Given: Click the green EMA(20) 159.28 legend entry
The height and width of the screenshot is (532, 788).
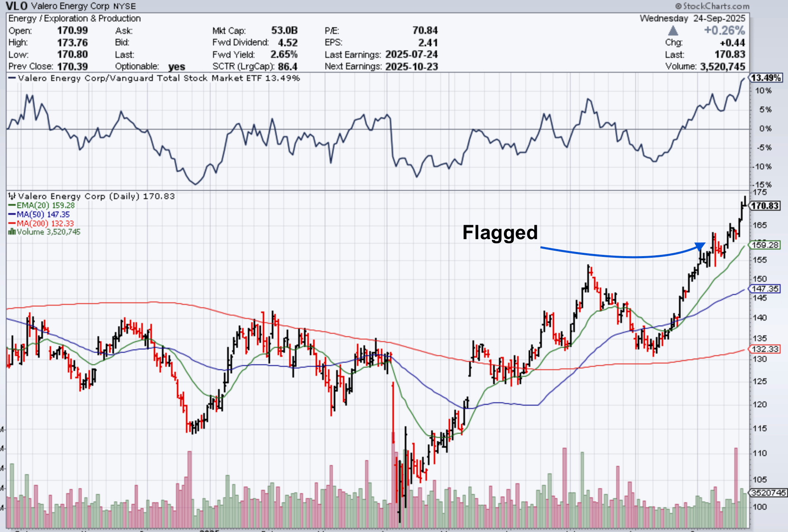Looking at the screenshot, I should tap(42, 205).
